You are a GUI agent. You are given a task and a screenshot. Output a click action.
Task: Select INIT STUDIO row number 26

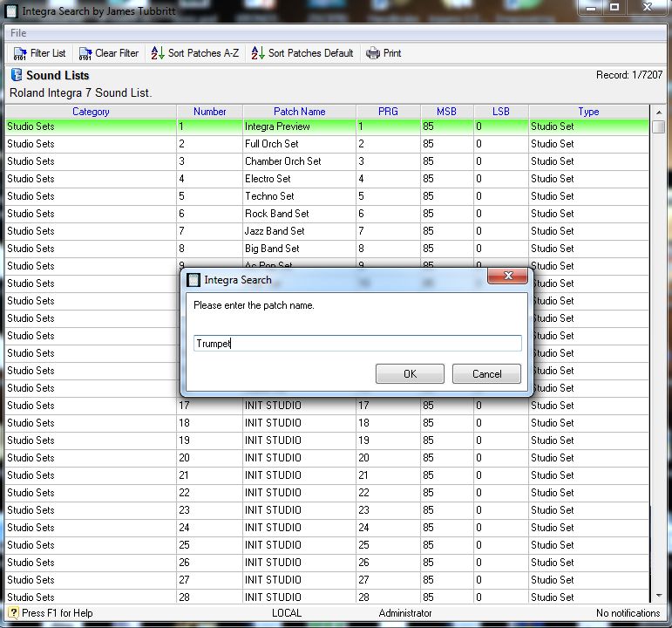(x=327, y=563)
